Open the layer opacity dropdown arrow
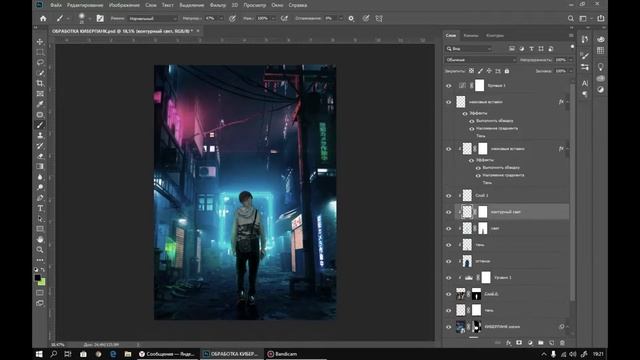Screen dimensions: 640x360 (571, 60)
